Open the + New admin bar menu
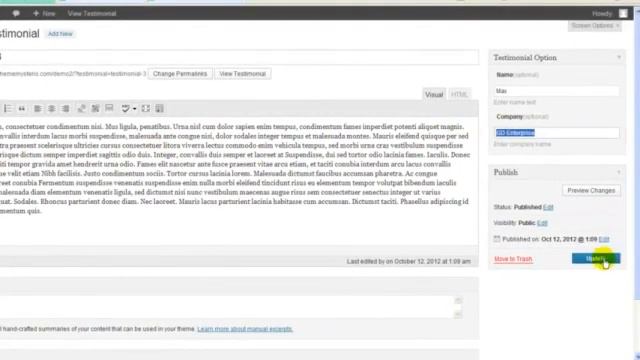This screenshot has height=360, width=640. click(44, 13)
